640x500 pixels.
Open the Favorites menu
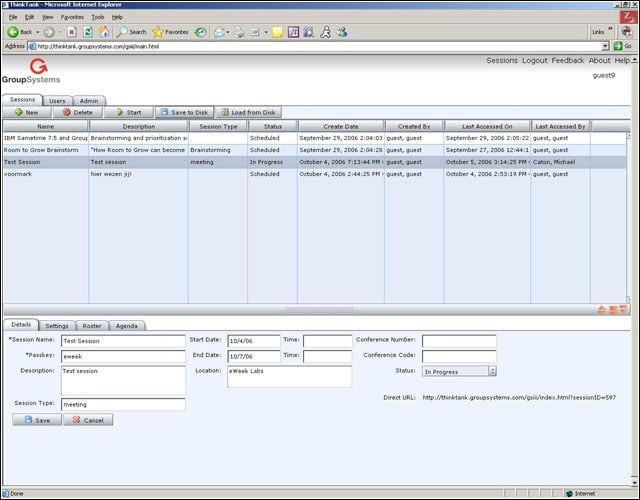(x=72, y=17)
